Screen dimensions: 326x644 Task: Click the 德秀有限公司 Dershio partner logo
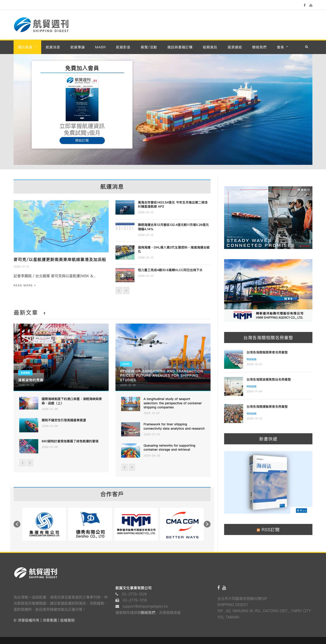(90, 524)
